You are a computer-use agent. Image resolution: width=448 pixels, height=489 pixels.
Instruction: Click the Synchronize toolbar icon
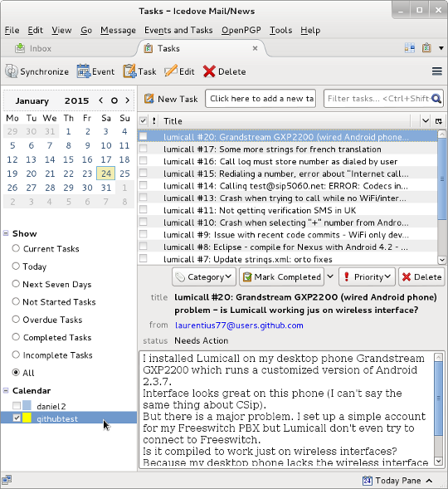(x=12, y=71)
